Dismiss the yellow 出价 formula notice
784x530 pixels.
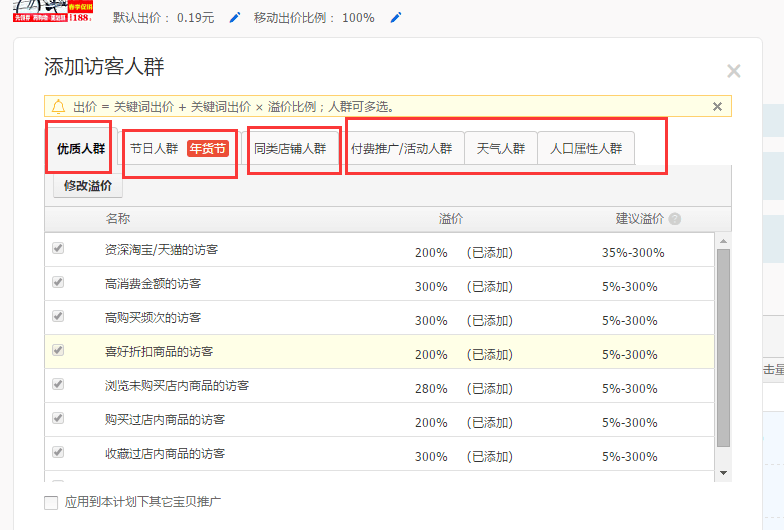[x=717, y=106]
